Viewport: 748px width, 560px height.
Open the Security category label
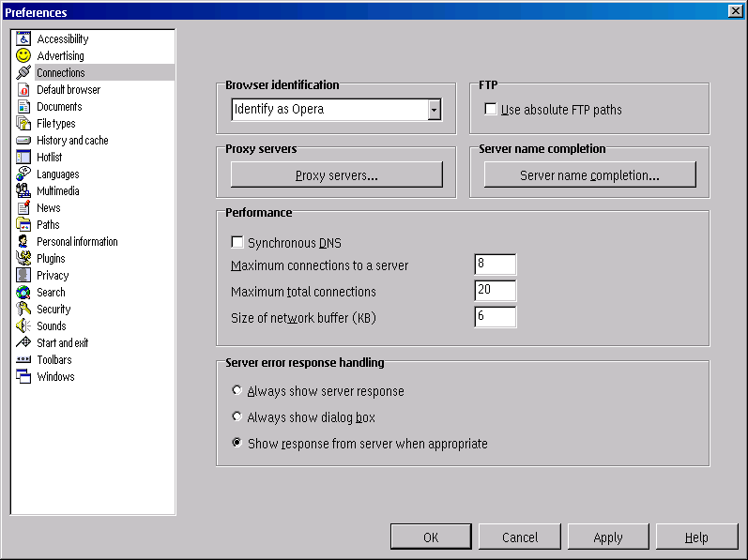(53, 310)
